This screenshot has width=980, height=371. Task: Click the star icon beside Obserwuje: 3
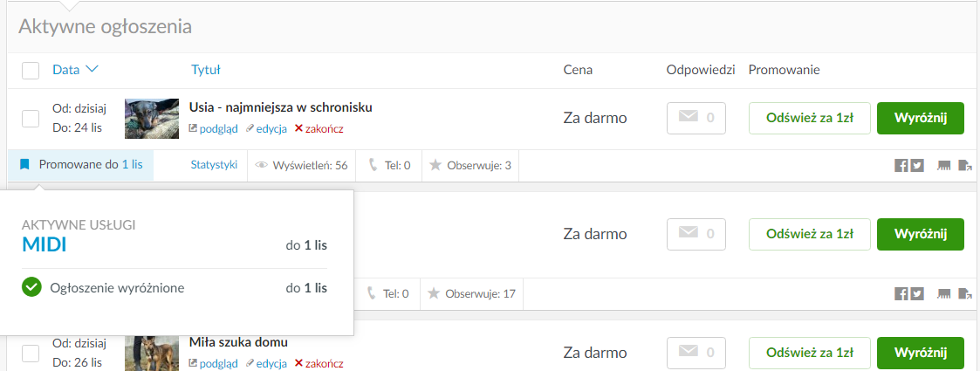435,165
